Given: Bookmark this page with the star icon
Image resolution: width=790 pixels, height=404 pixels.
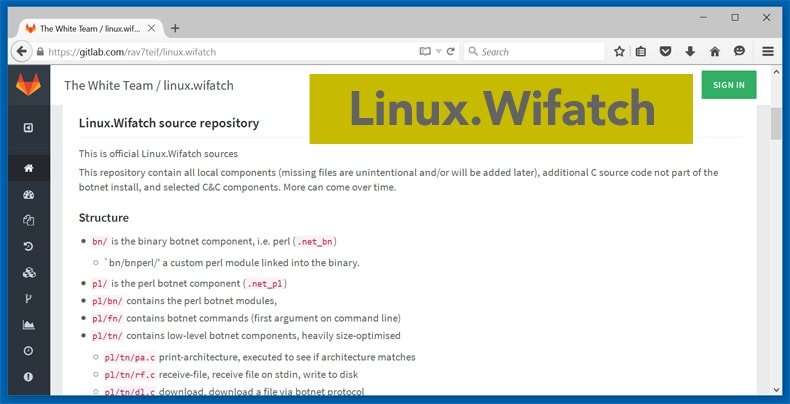Looking at the screenshot, I should click(x=619, y=51).
